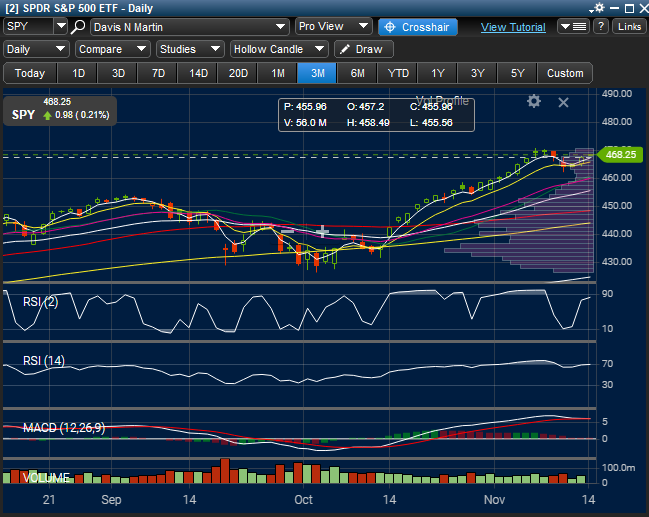Viewport: 649px width, 517px height.
Task: Open the Vol Profile settings gear
Action: point(534,101)
